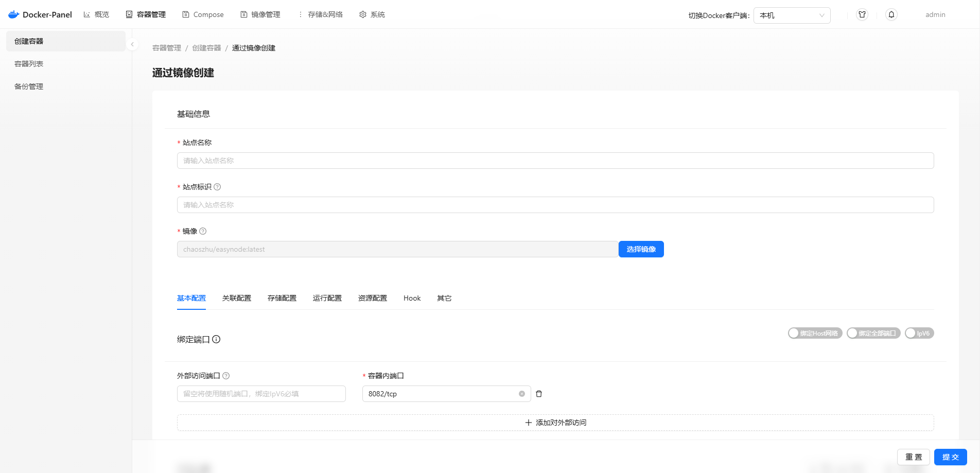Viewport: 980px width, 473px height.
Task: Focus the 站点名称 input field
Action: pos(555,161)
